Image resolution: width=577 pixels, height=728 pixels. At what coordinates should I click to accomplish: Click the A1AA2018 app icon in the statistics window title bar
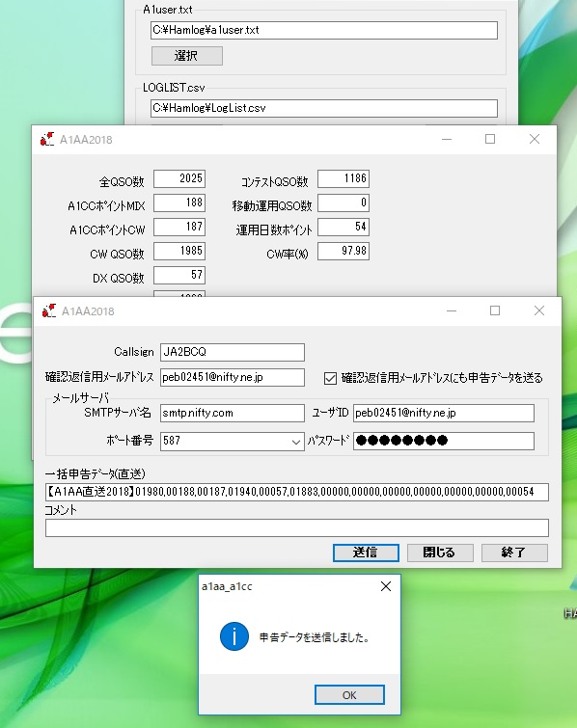click(47, 139)
